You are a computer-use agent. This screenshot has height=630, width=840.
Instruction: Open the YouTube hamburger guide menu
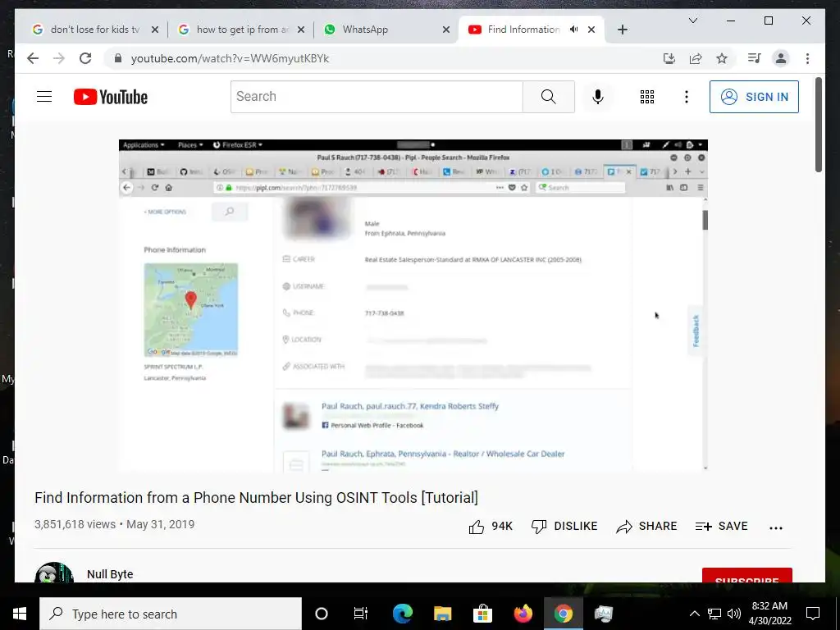point(44,97)
